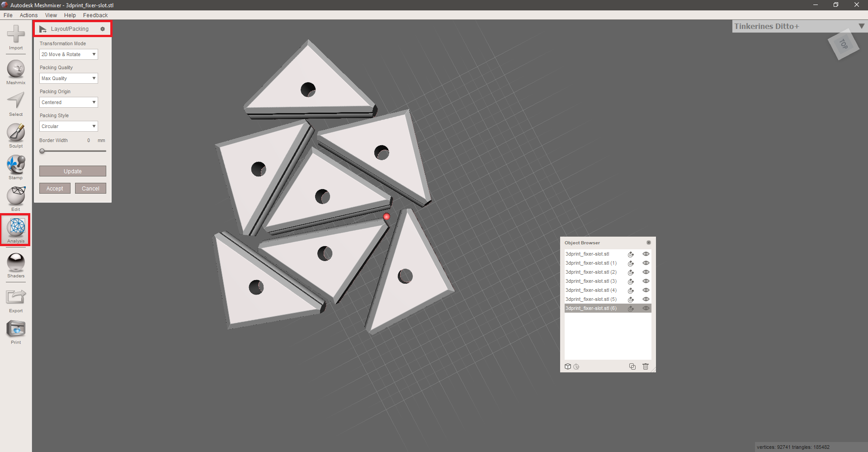
Task: Click the Layout/Packing settings gear
Action: (x=103, y=29)
